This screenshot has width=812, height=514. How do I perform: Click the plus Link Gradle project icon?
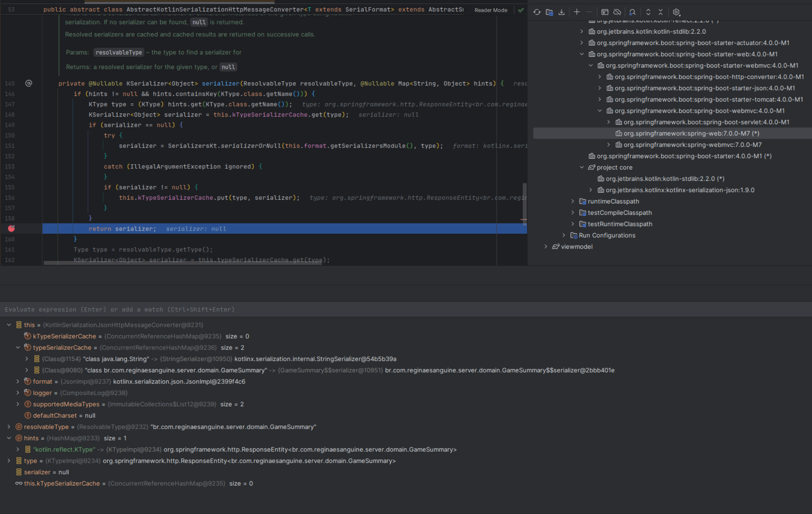pos(577,12)
